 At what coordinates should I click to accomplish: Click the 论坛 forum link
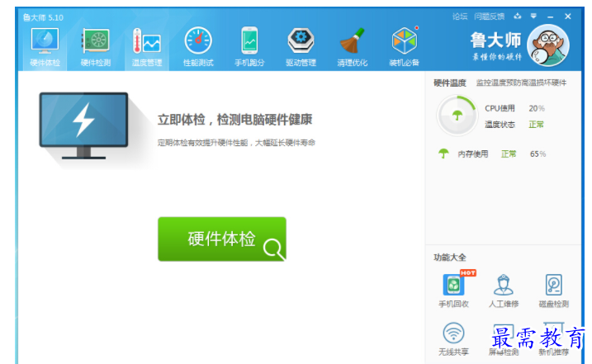460,17
